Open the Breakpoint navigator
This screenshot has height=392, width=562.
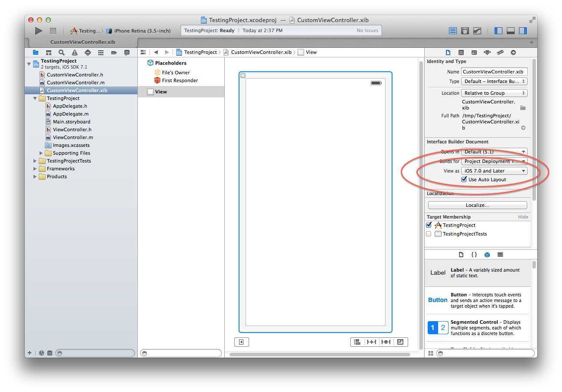point(114,52)
